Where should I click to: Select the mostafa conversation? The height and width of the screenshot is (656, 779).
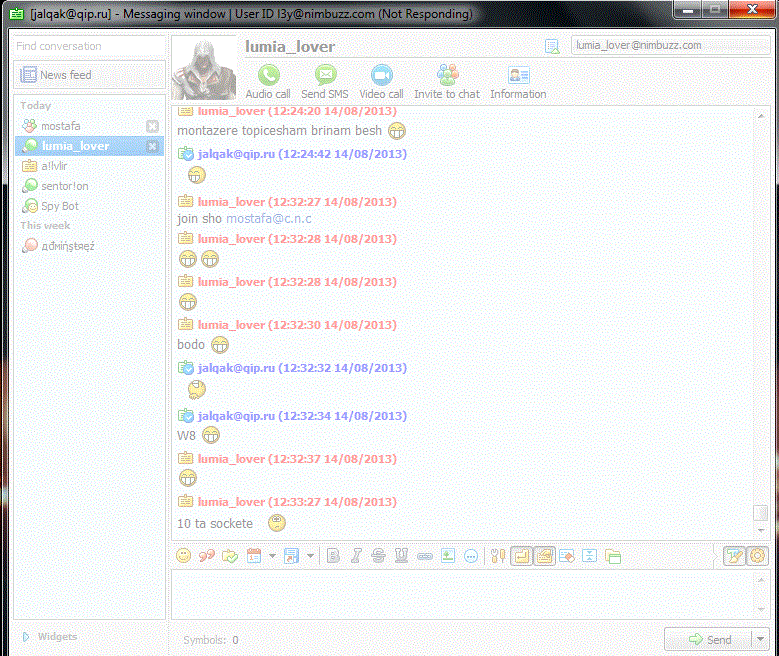coord(89,126)
